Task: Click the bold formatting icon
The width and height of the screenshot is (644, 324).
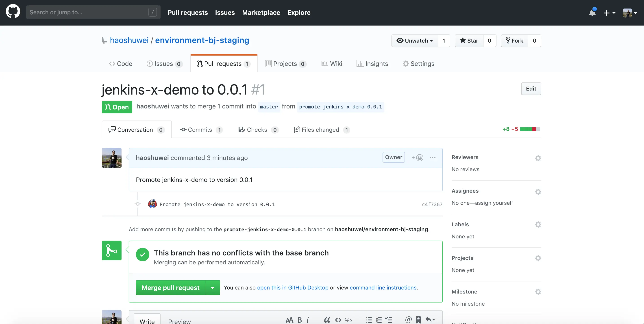Action: point(300,320)
